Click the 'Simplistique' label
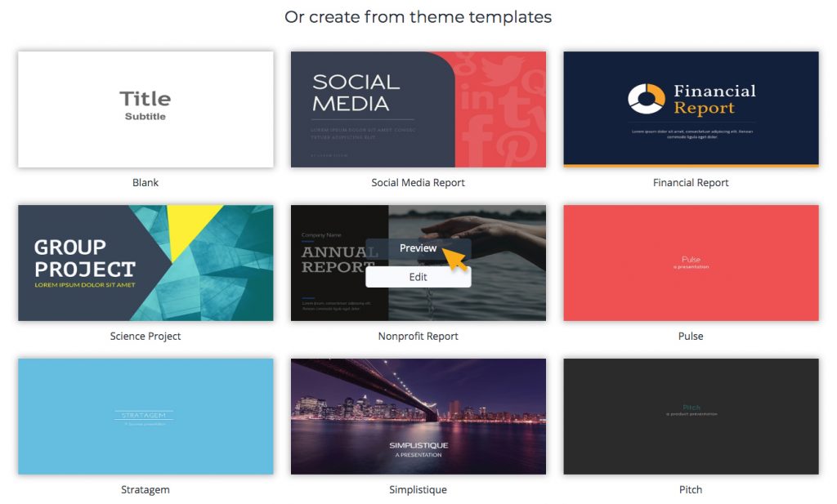 [x=418, y=489]
